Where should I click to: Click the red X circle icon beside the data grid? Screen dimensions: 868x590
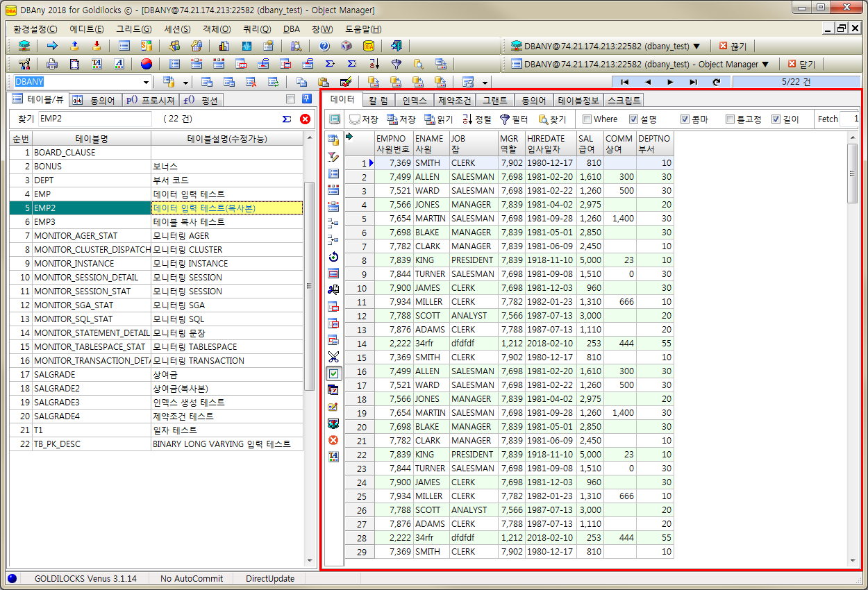pos(333,440)
